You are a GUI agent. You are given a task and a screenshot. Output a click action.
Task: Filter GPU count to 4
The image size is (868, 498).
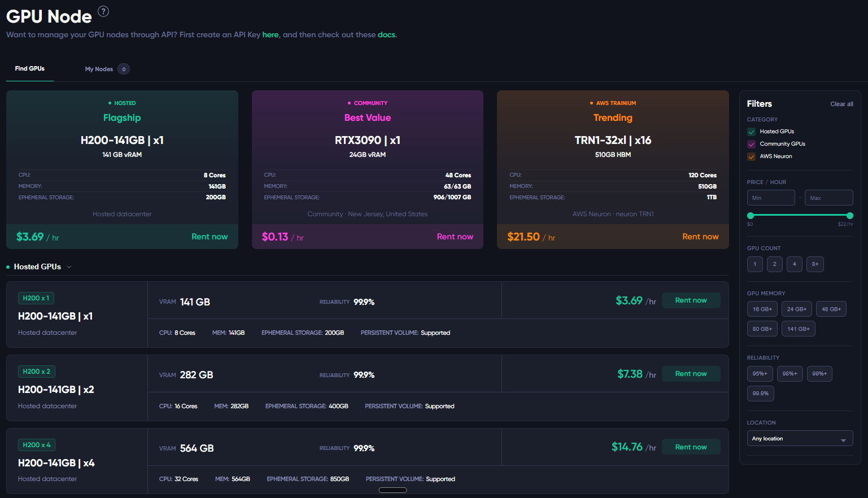(x=795, y=264)
